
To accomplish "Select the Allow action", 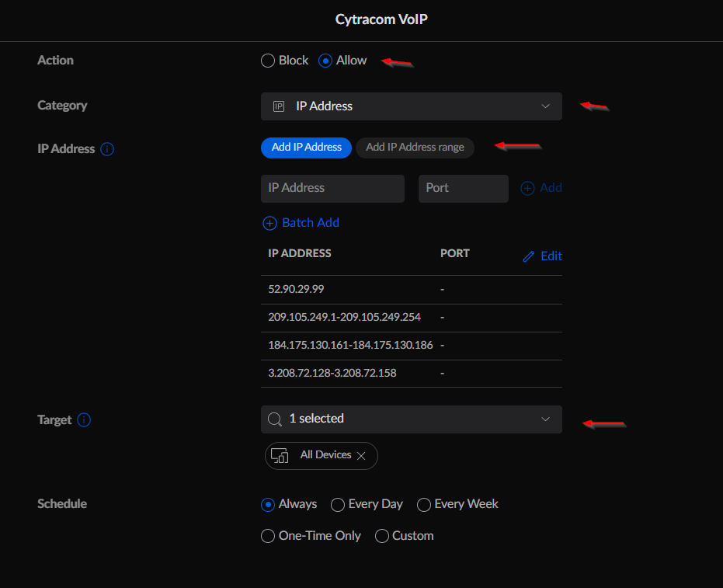I will pos(325,60).
